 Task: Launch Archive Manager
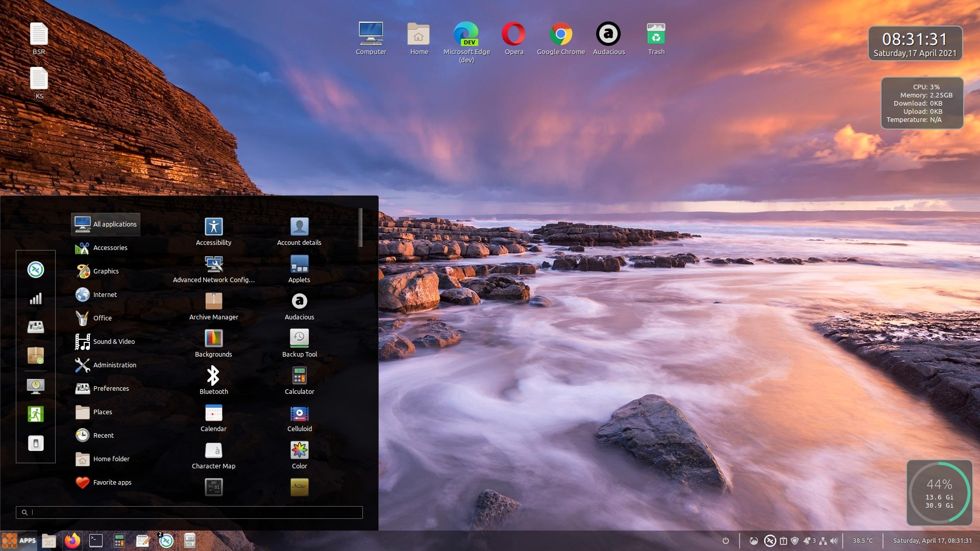(x=213, y=306)
